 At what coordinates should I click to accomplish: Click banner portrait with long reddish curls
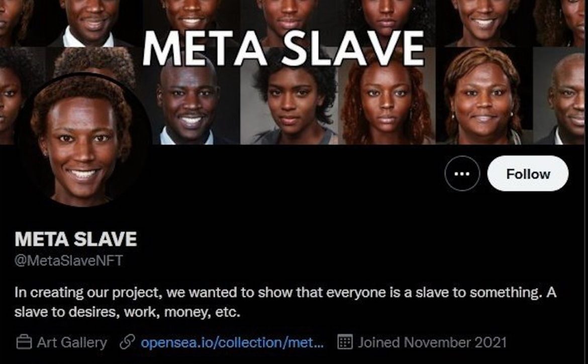386,96
